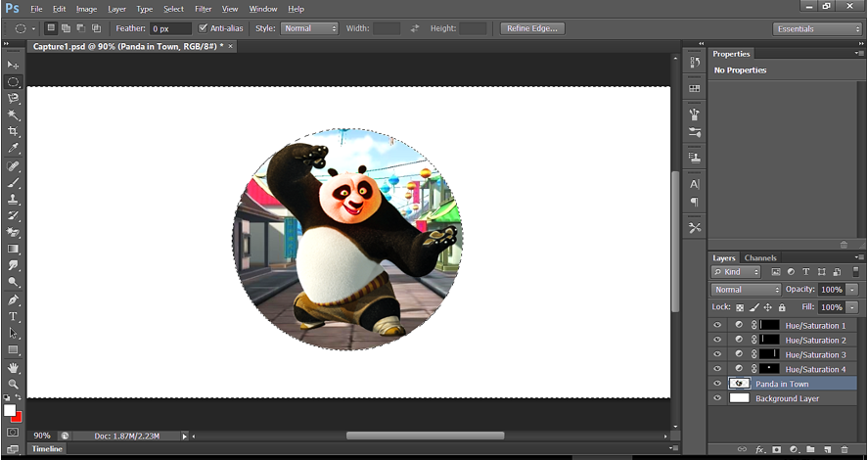Select the Brush tool
The width and height of the screenshot is (868, 460).
[x=13, y=183]
